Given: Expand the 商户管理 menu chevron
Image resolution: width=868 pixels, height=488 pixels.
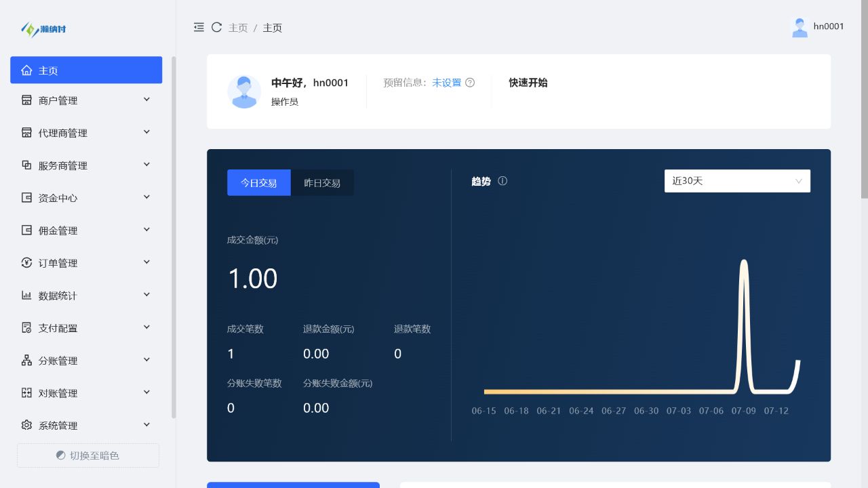Looking at the screenshot, I should 146,100.
